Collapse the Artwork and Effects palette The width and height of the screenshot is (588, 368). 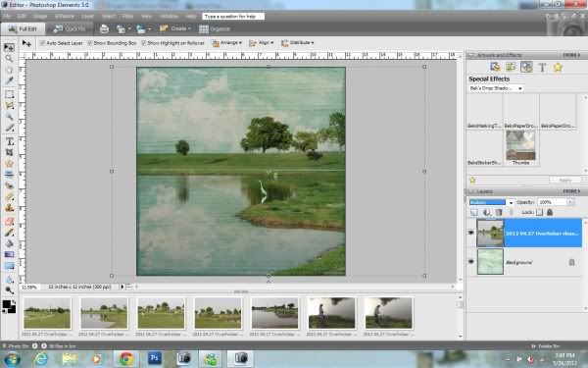point(470,55)
